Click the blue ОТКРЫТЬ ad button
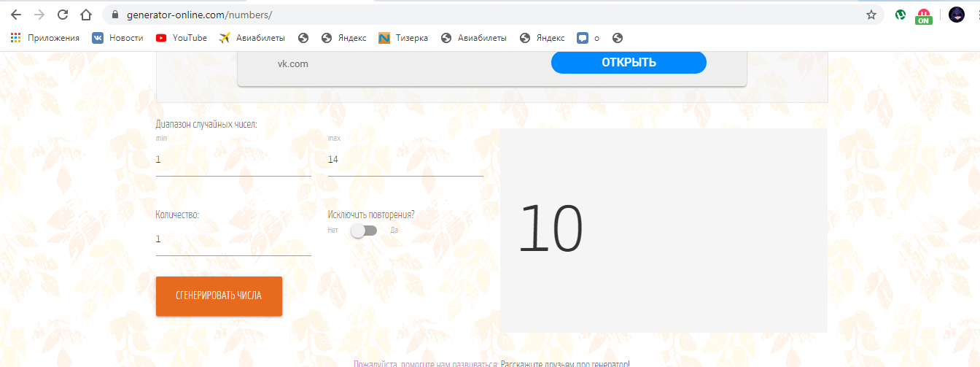Image resolution: width=980 pixels, height=367 pixels. point(628,63)
